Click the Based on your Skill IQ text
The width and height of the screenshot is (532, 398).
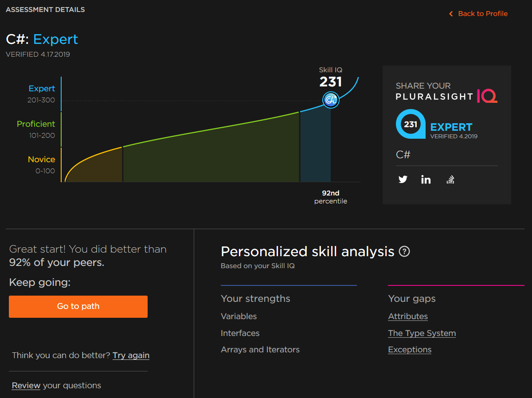[x=258, y=266]
